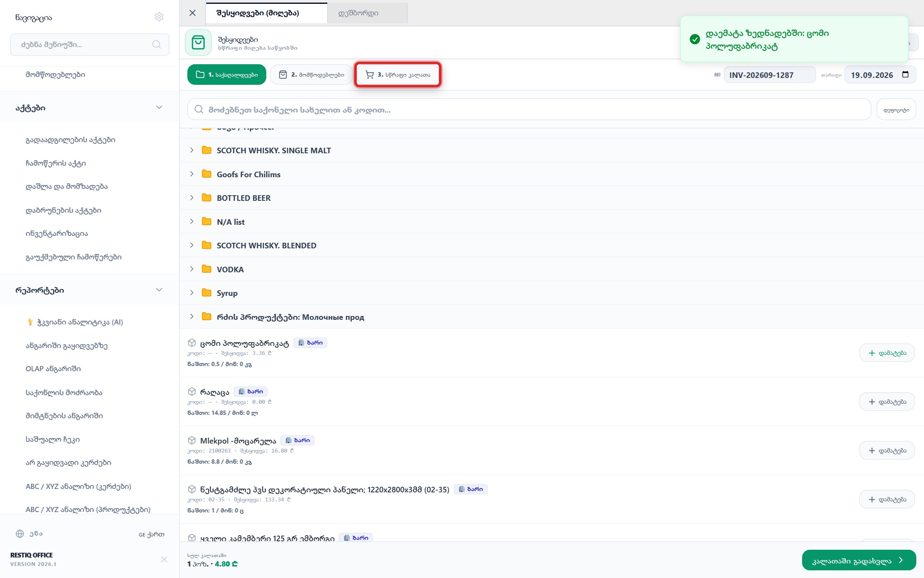
Task: Expand the Goofs For Chilims folder
Action: point(192,174)
